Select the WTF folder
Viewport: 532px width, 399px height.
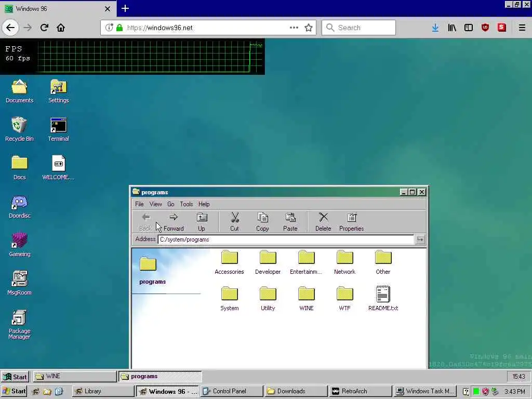coord(345,299)
